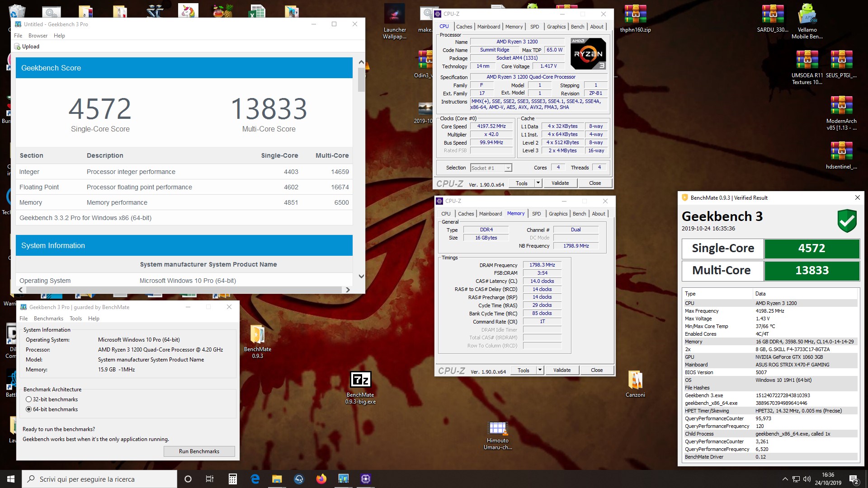The height and width of the screenshot is (488, 868).
Task: Open File menu in Geekbench 3 Pro results
Action: click(18, 36)
